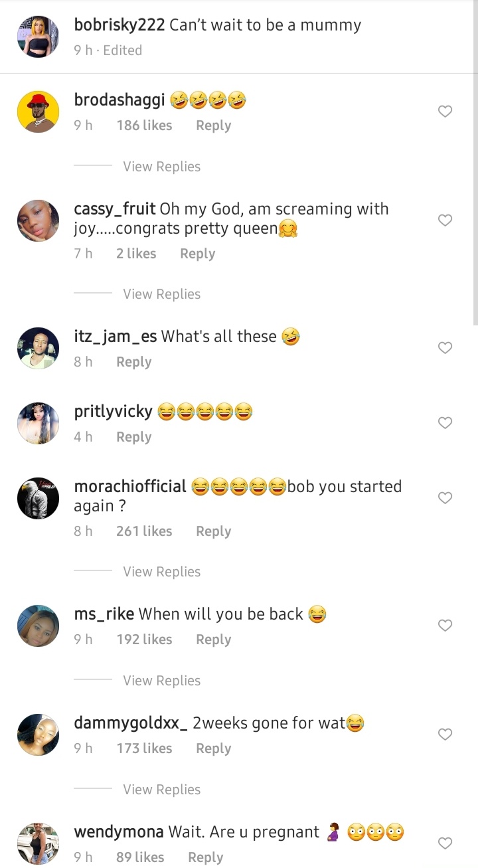Heart wendymona's pregnant comment
The image size is (478, 868).
[445, 843]
